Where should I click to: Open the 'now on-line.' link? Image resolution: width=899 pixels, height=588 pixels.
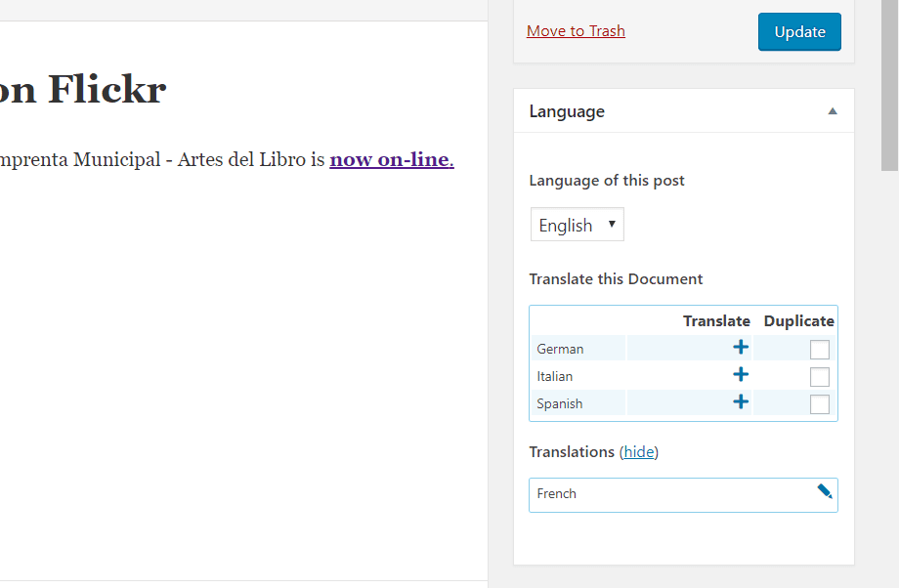tap(392, 159)
